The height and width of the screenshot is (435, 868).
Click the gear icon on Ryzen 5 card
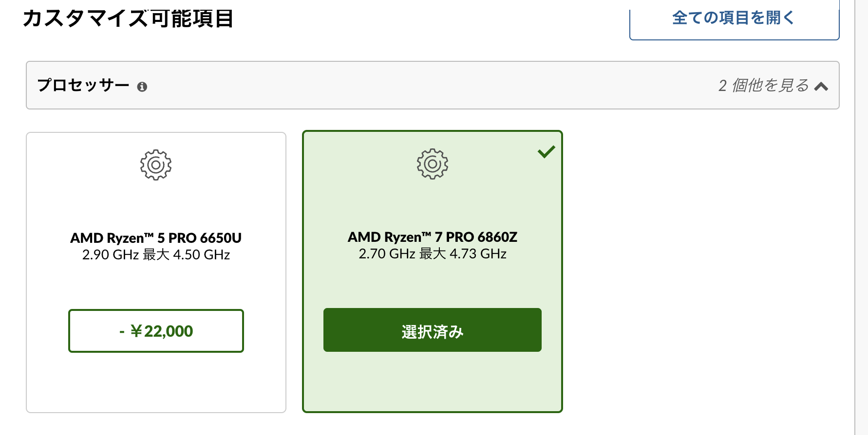coord(156,165)
